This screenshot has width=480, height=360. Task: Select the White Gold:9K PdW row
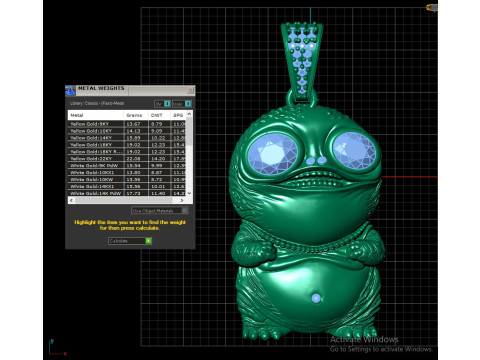[127, 165]
